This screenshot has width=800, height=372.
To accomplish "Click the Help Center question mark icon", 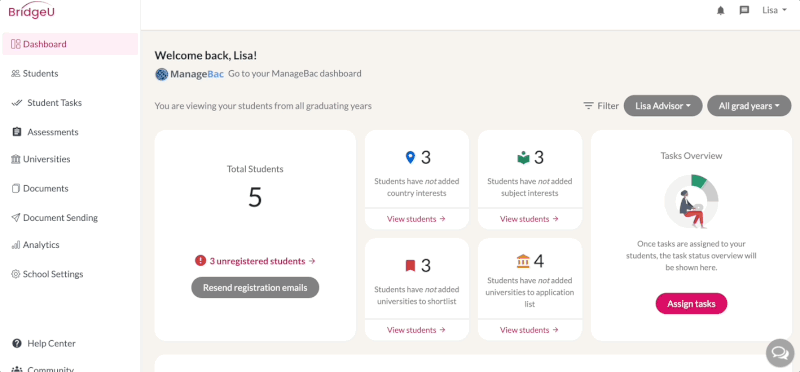I will tap(17, 343).
